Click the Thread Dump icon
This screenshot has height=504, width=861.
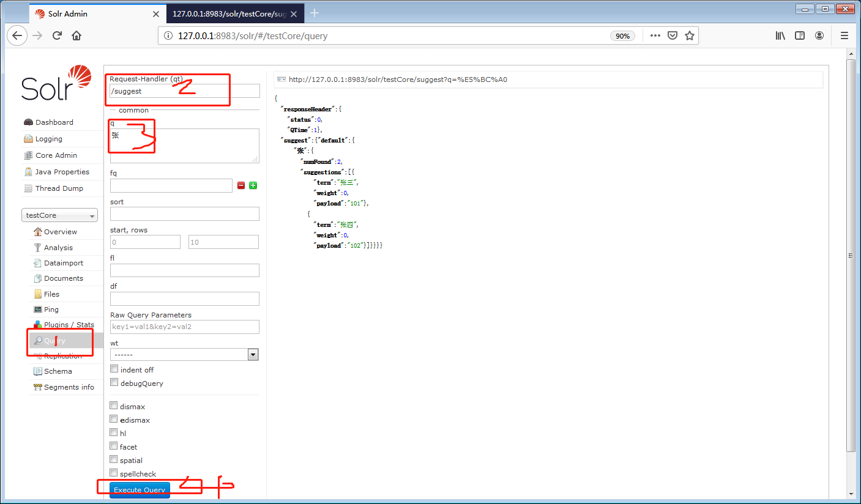point(28,188)
